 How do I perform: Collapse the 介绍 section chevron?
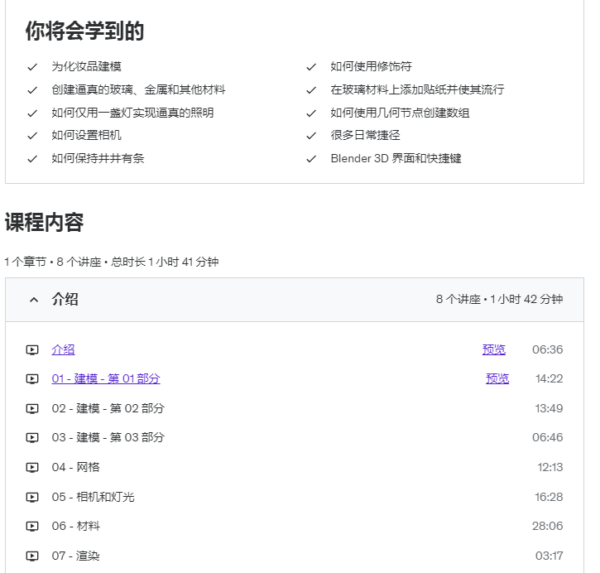pyautogui.click(x=34, y=300)
